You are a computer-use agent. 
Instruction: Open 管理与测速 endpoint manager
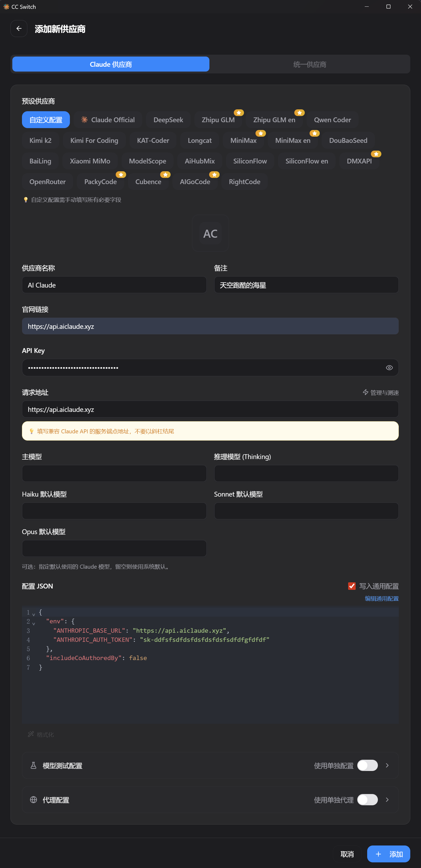point(381,393)
